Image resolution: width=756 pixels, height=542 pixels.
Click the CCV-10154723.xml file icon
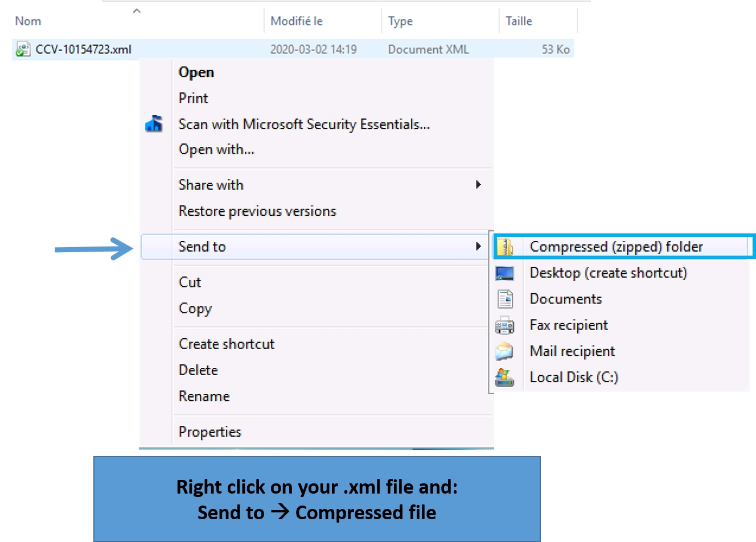click(23, 50)
